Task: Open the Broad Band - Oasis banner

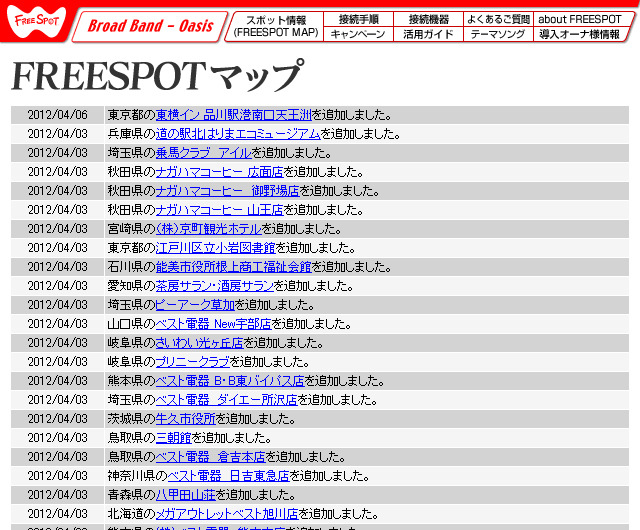Action: coord(150,26)
